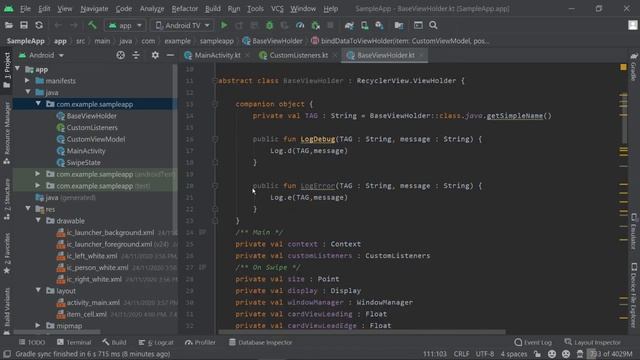Click the memory usage indicator
This screenshot has height=360, width=640.
click(610, 354)
